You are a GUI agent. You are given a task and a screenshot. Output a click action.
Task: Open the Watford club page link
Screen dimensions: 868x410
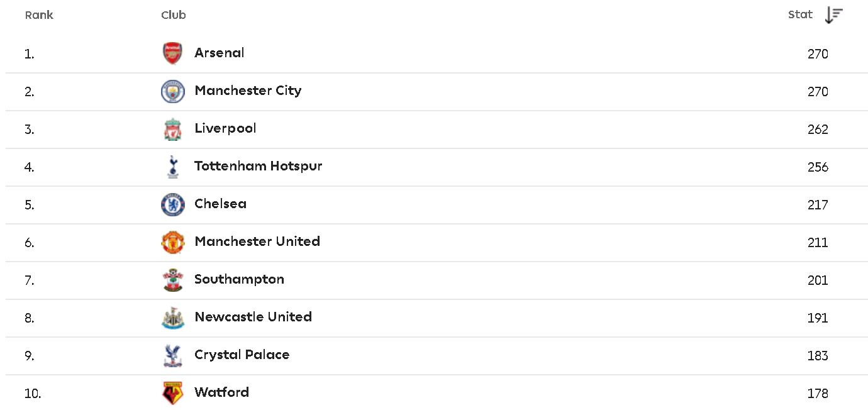point(221,392)
